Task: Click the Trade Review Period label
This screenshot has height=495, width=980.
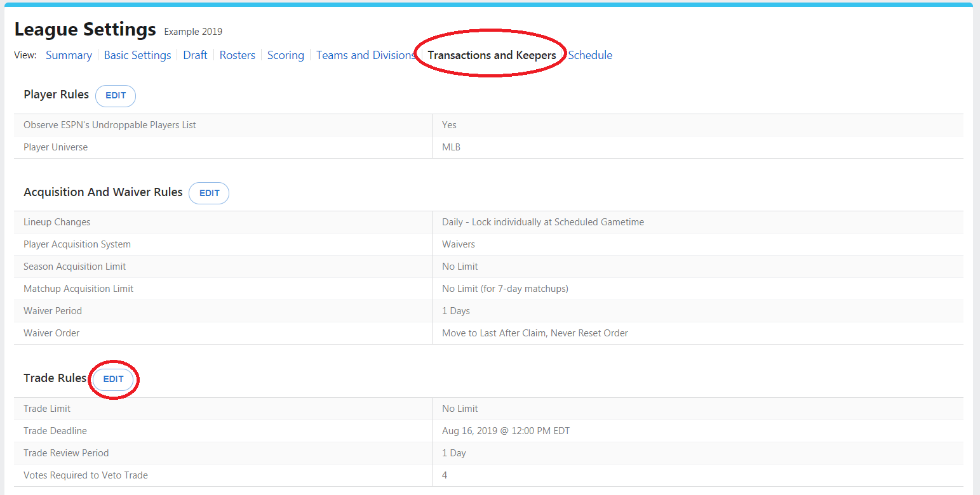Action: click(x=66, y=453)
